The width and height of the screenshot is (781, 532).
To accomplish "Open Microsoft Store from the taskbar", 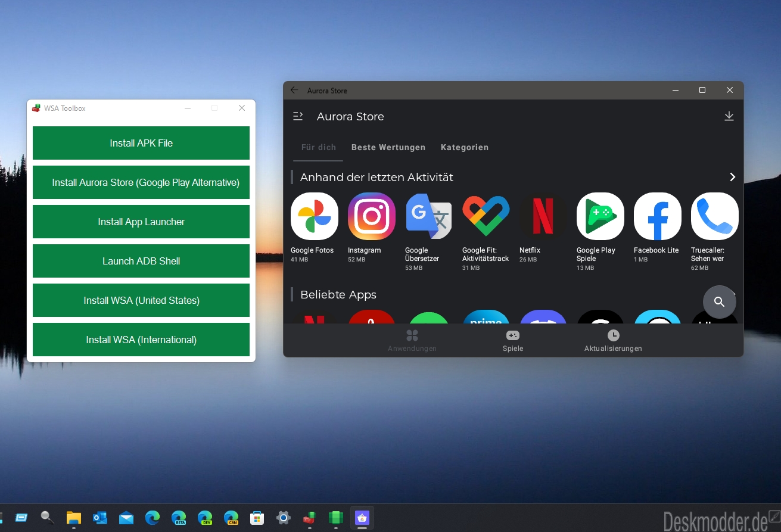I will pyautogui.click(x=257, y=517).
